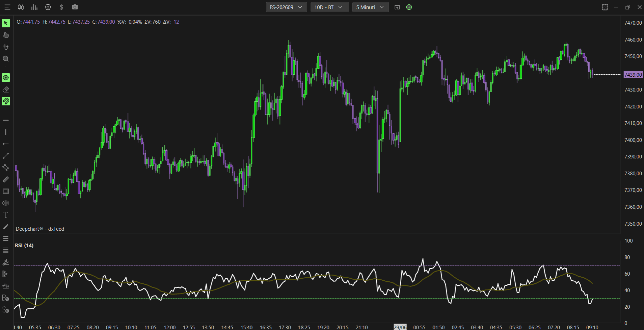The width and height of the screenshot is (644, 330).
Task: Open the 5 Minuti timeframe dropdown
Action: [x=370, y=7]
